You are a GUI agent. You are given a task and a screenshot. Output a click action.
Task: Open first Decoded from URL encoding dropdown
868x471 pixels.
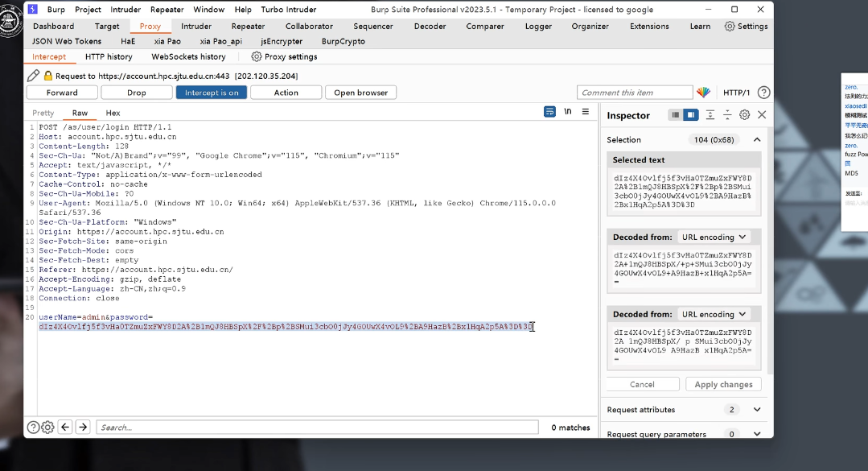coord(713,237)
